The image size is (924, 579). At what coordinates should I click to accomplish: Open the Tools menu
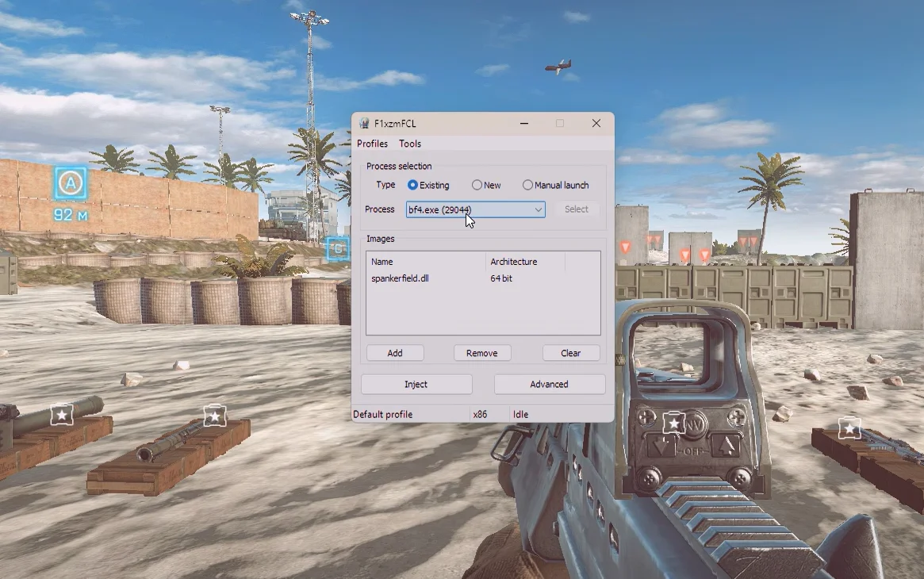(x=410, y=144)
